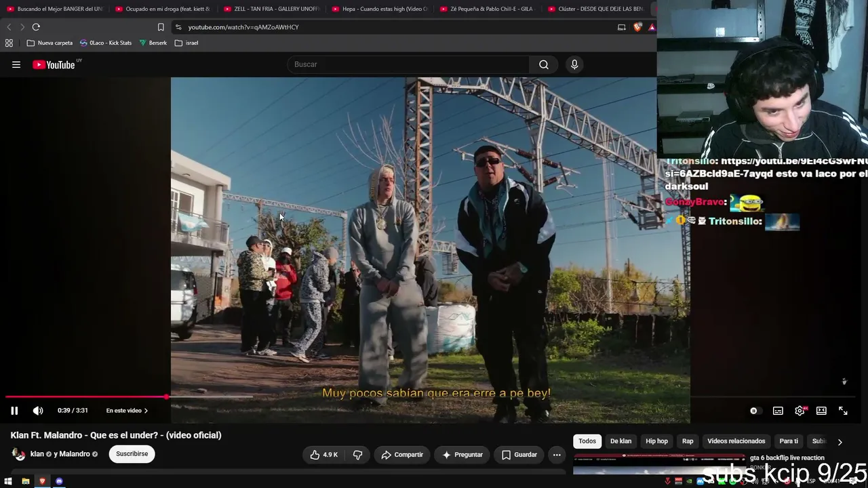Toggle subtitles on the player

pyautogui.click(x=778, y=411)
